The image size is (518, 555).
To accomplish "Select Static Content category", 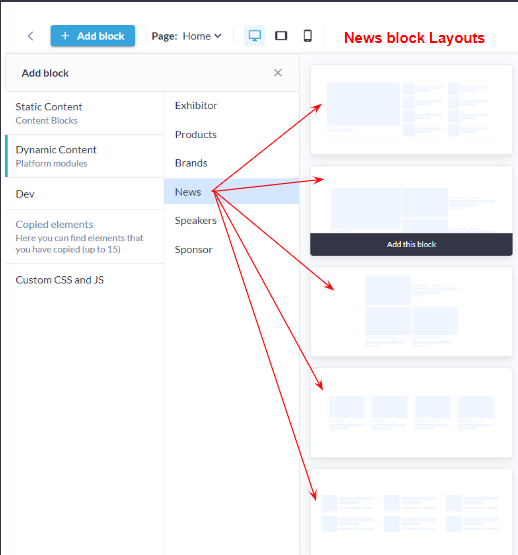I will coord(84,113).
